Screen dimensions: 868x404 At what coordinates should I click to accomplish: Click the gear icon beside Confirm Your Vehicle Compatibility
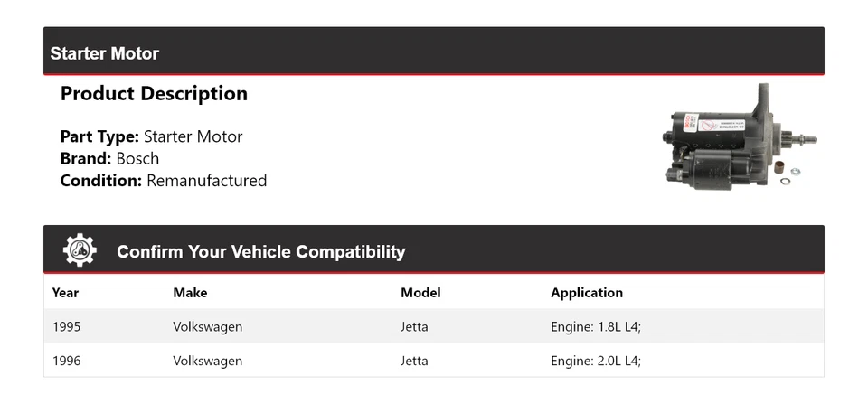pos(80,250)
